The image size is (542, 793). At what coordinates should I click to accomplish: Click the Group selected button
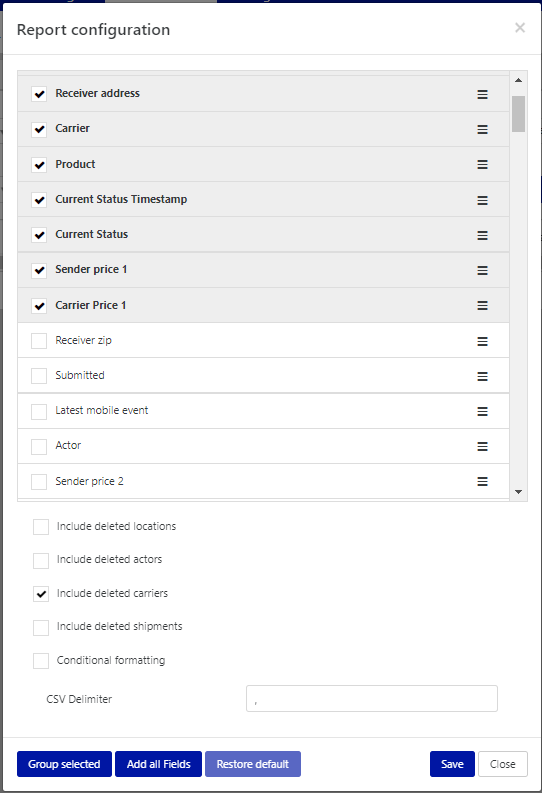(64, 764)
